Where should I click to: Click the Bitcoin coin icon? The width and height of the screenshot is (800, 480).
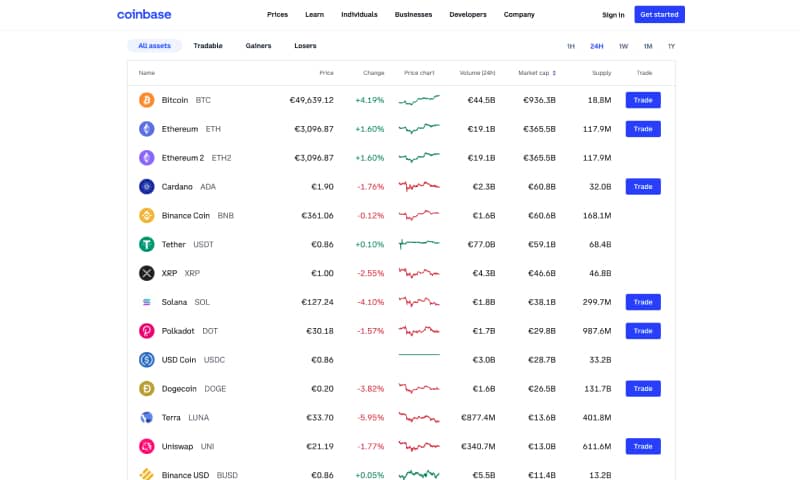tap(146, 100)
